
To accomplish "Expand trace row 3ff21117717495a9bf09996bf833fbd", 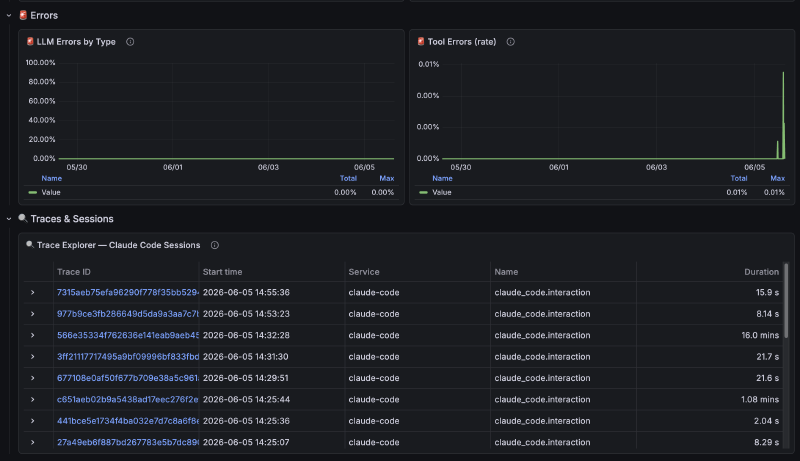I will click(x=33, y=357).
